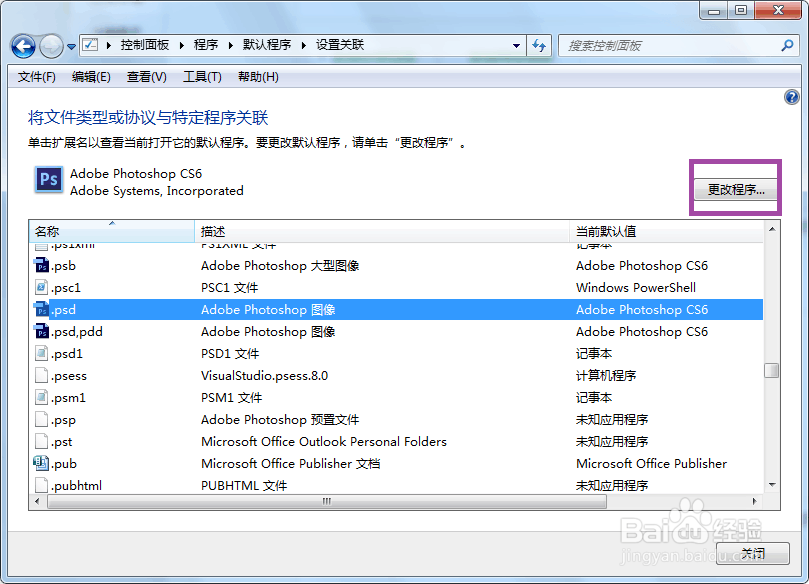Click the 关闭 button
Viewport: 809px width, 584px height.
[x=753, y=554]
